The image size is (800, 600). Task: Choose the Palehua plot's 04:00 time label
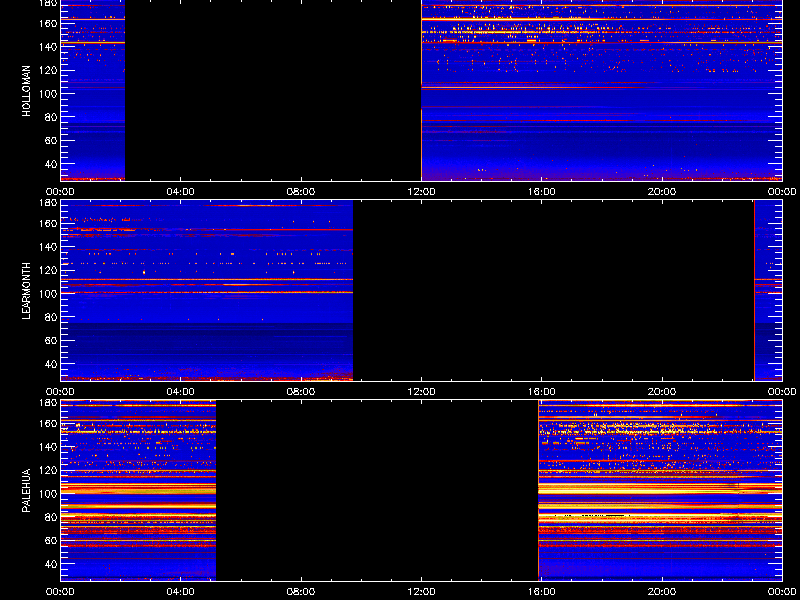[181, 592]
